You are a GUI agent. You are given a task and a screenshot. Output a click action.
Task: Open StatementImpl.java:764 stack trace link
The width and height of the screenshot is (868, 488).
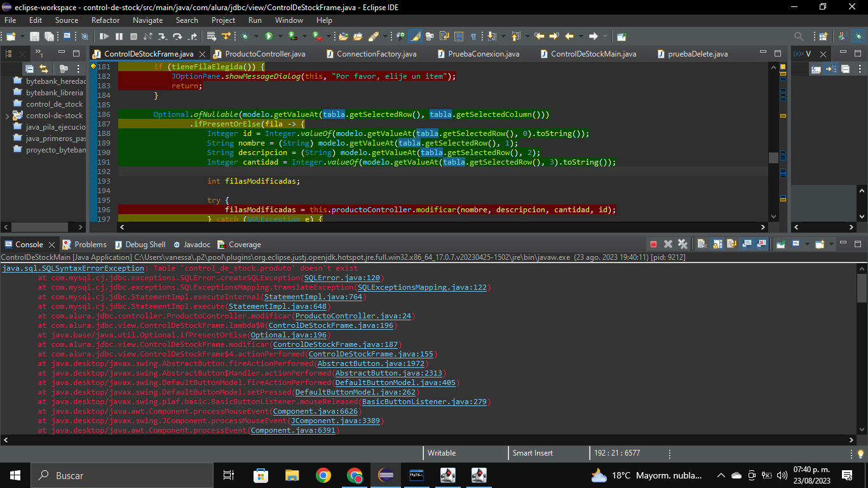[x=313, y=297]
